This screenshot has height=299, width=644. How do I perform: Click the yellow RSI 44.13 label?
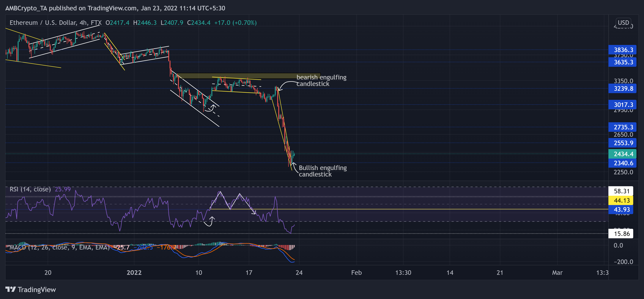[x=621, y=200]
